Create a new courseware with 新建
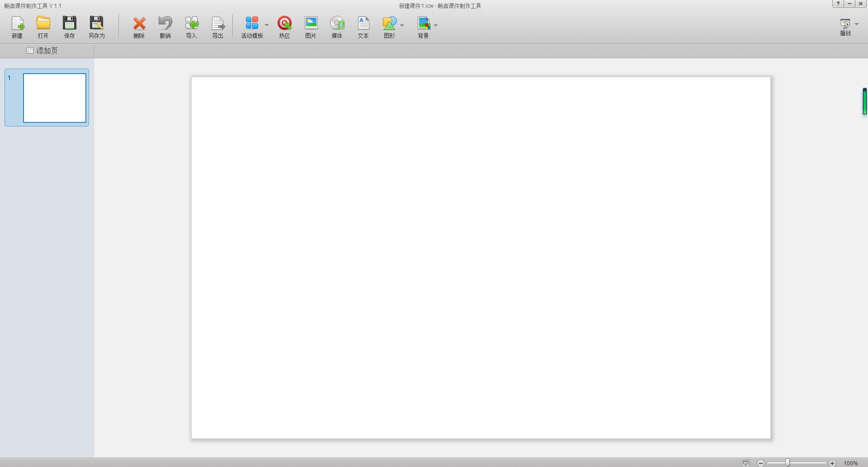The width and height of the screenshot is (868, 467). [17, 26]
